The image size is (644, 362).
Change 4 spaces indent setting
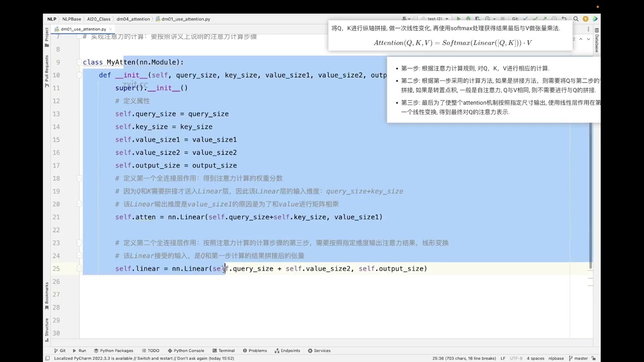point(535,358)
